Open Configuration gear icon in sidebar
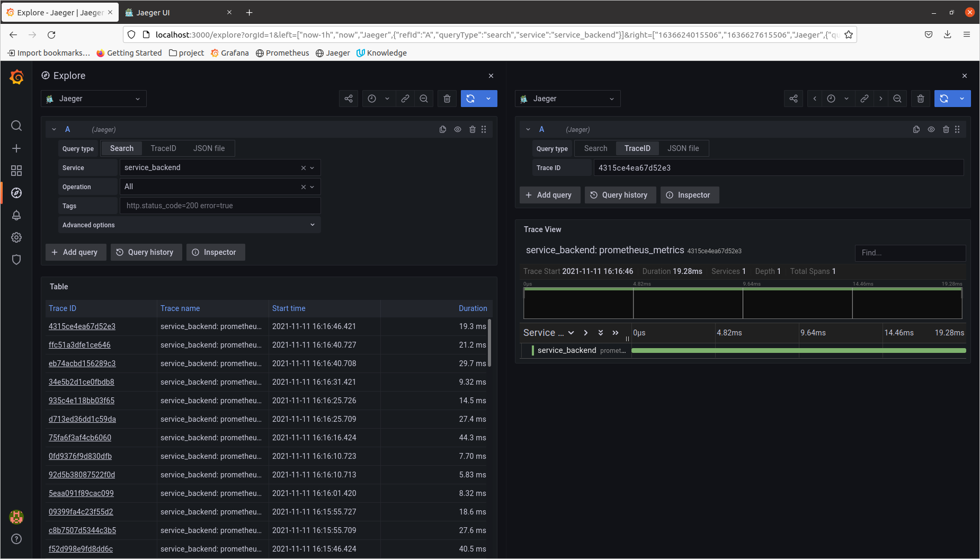The image size is (980, 559). pos(16,237)
